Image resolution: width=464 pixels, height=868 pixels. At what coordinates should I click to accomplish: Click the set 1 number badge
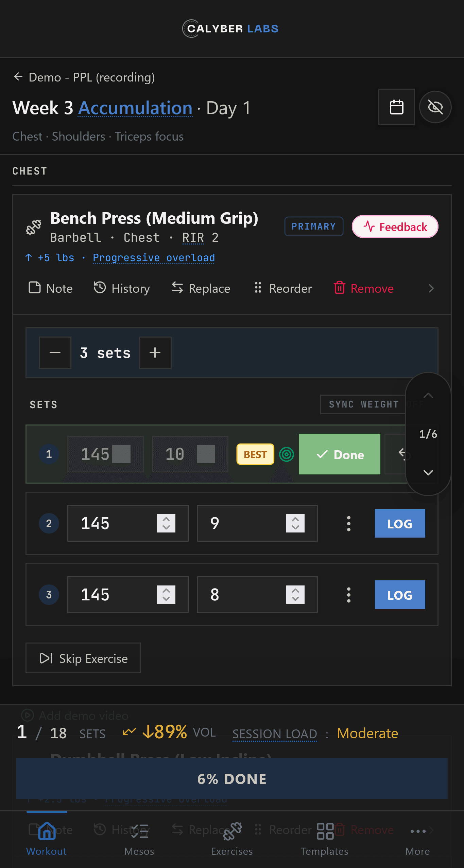coord(49,454)
